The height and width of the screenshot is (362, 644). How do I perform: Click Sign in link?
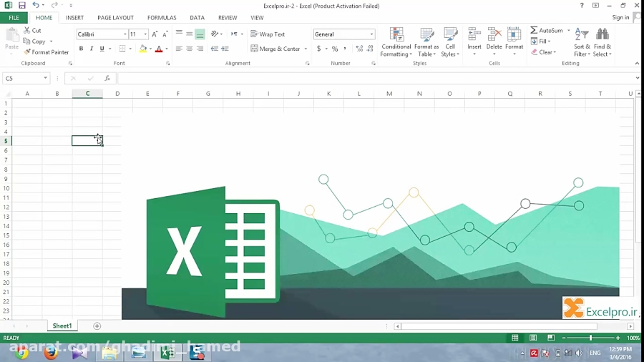(620, 17)
